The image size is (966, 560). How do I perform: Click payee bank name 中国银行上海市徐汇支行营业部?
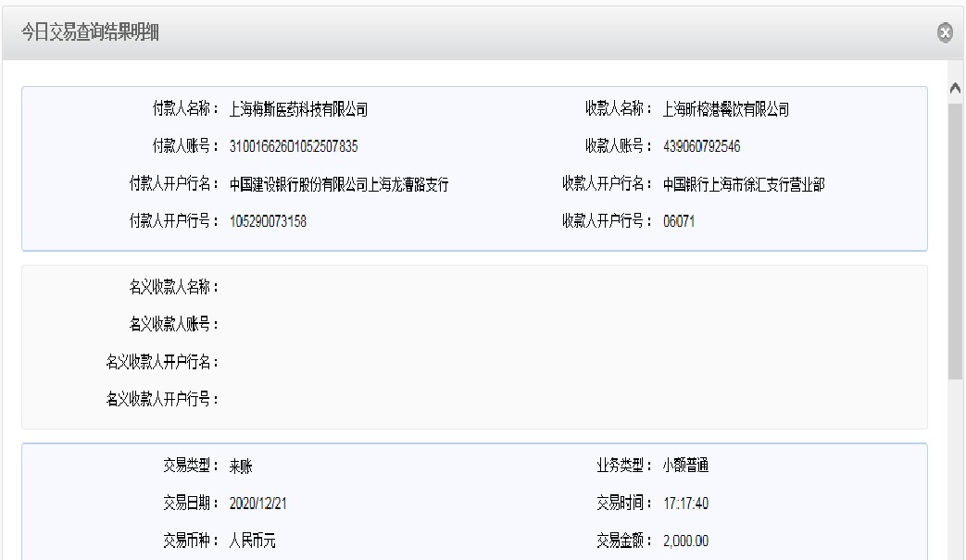click(x=744, y=184)
